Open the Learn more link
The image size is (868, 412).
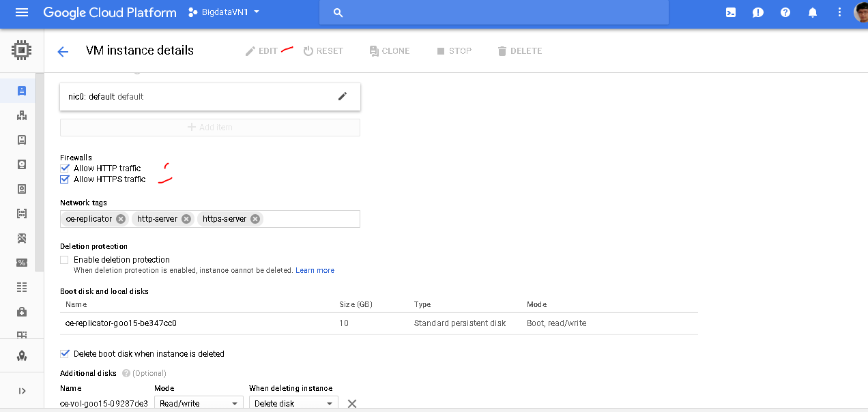tap(315, 270)
